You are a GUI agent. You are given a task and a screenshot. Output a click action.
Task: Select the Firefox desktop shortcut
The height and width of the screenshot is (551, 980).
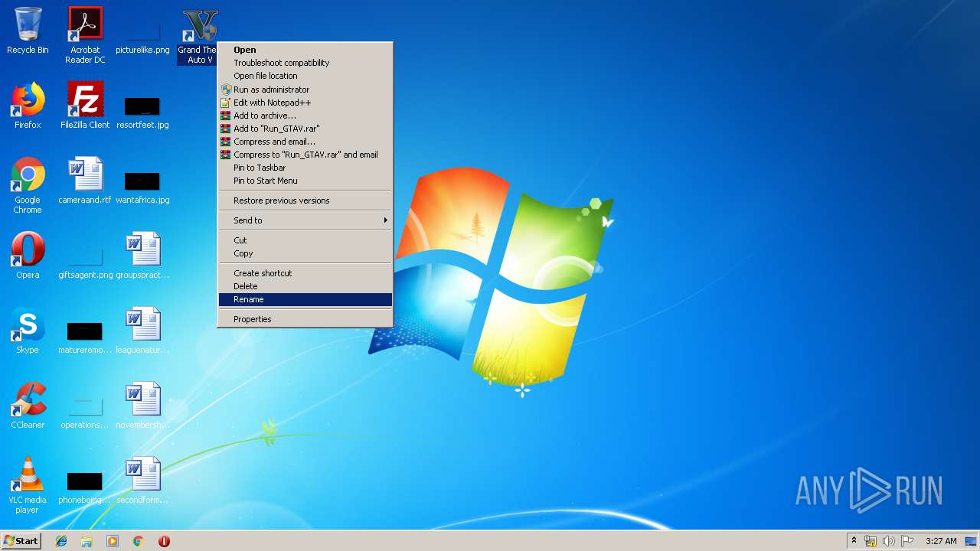click(x=28, y=106)
